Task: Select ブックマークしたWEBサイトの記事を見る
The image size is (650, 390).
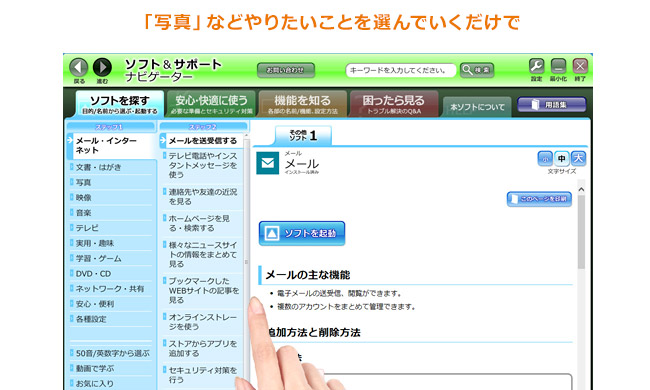Action: tap(201, 291)
